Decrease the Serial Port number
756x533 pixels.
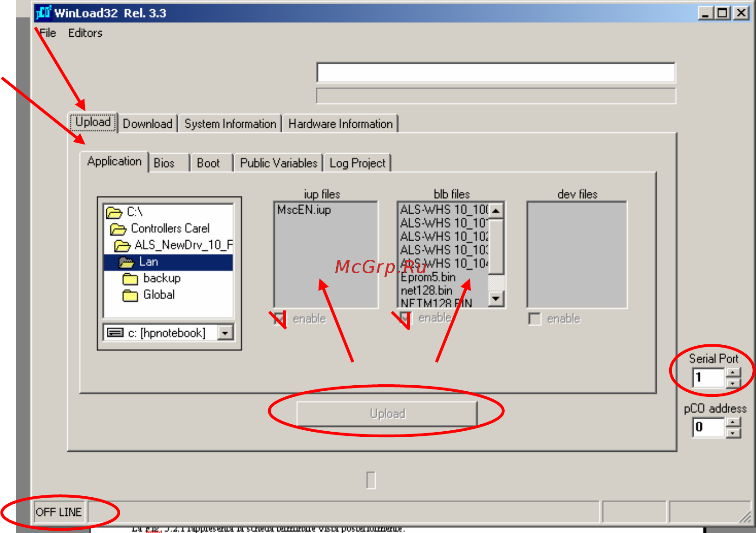(x=733, y=383)
